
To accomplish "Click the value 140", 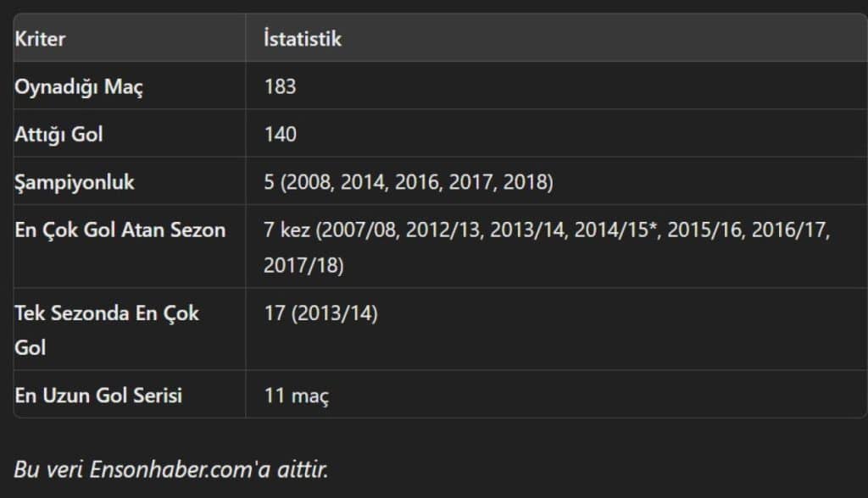I will tap(280, 135).
